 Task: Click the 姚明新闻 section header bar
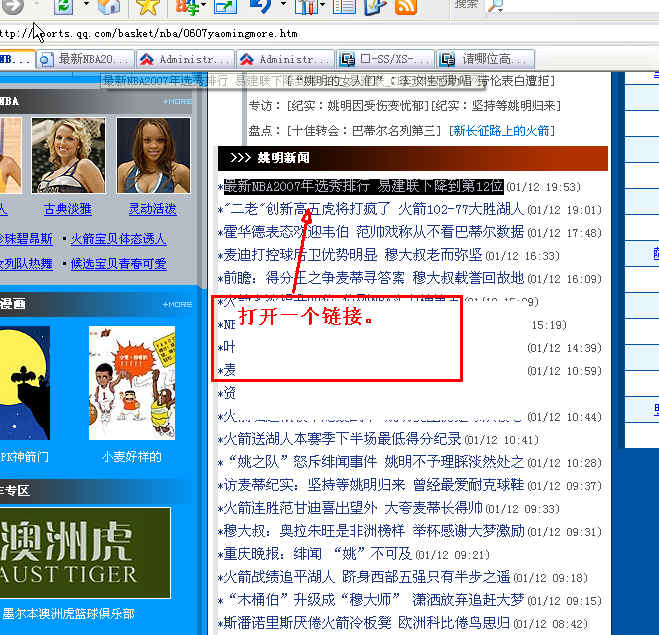click(x=413, y=158)
